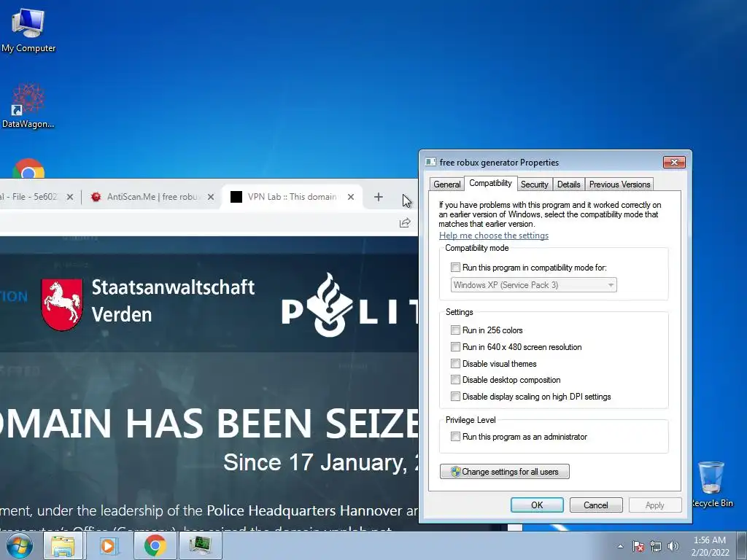
Task: Open the Chrome desktop shortcut icon
Action: [28, 168]
